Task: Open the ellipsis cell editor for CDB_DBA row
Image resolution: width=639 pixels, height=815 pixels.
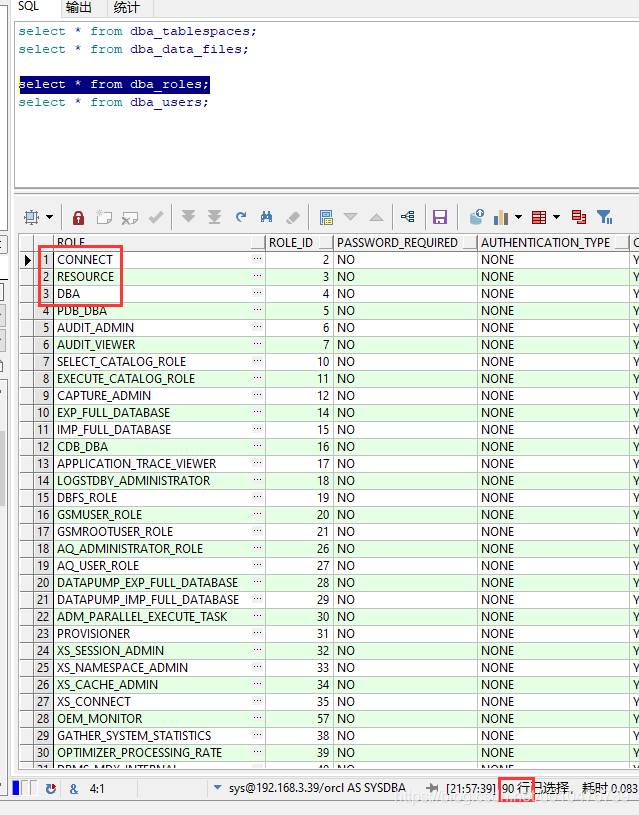Action: pyautogui.click(x=257, y=446)
